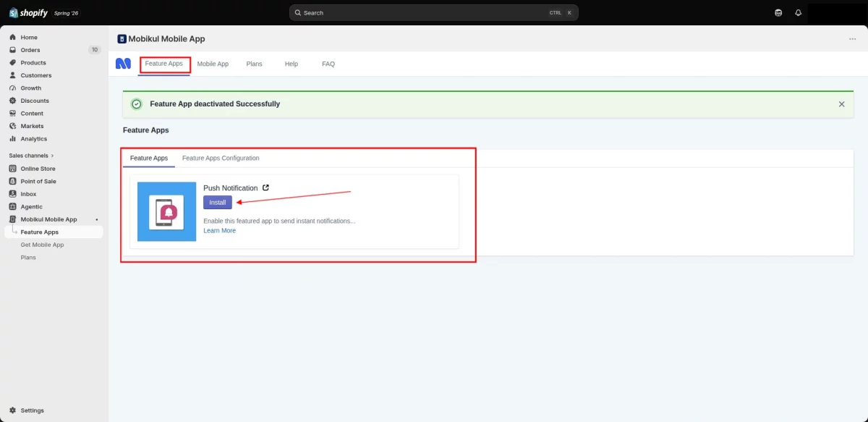Open the Growth gauge icon
The height and width of the screenshot is (422, 868).
(13, 88)
